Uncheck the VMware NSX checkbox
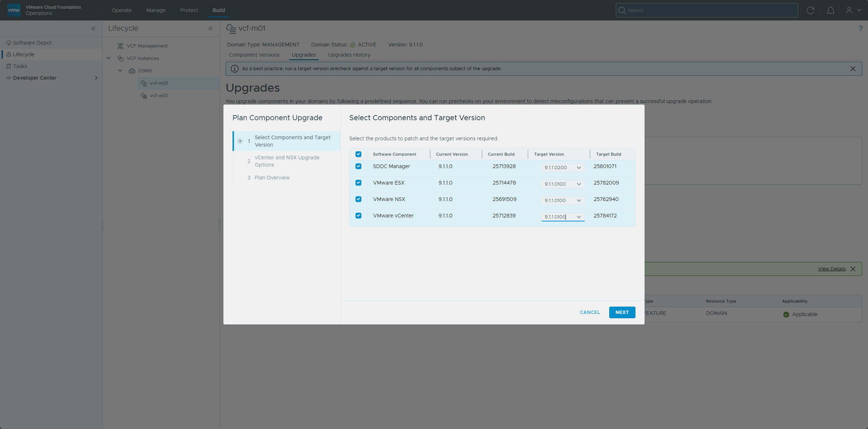 [358, 199]
